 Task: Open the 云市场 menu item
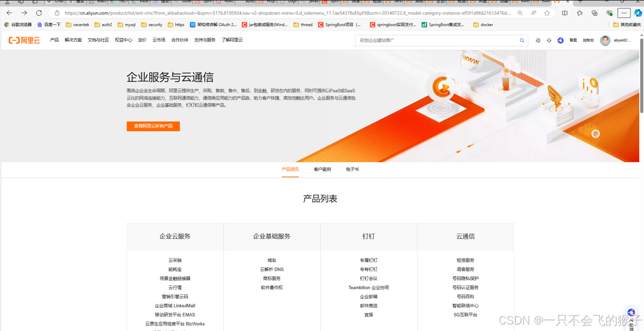click(x=159, y=40)
